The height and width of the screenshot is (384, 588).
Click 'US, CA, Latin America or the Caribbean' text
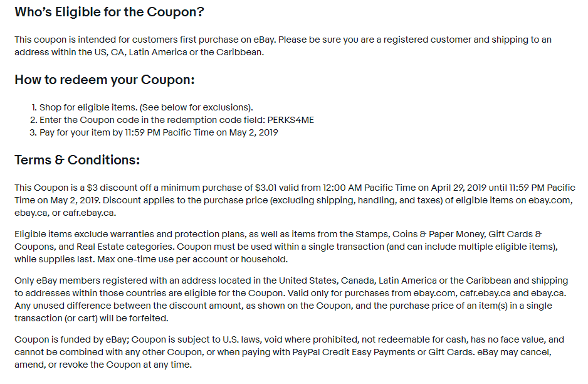tap(179, 52)
